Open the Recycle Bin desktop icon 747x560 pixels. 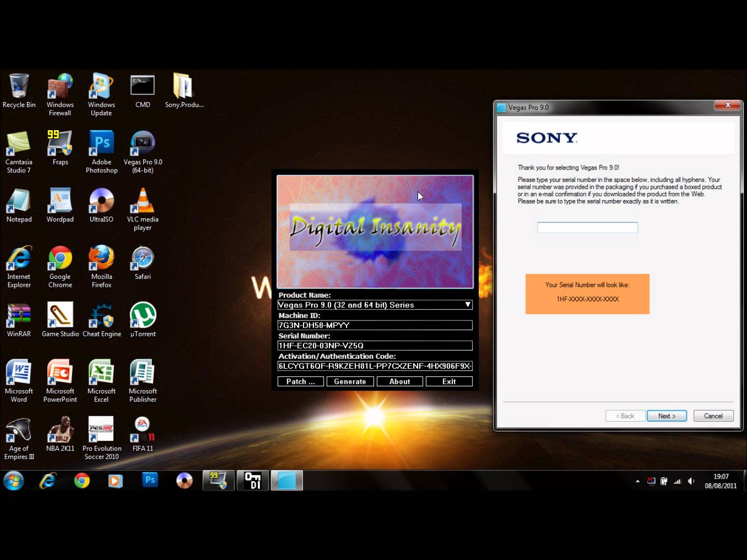tap(19, 91)
